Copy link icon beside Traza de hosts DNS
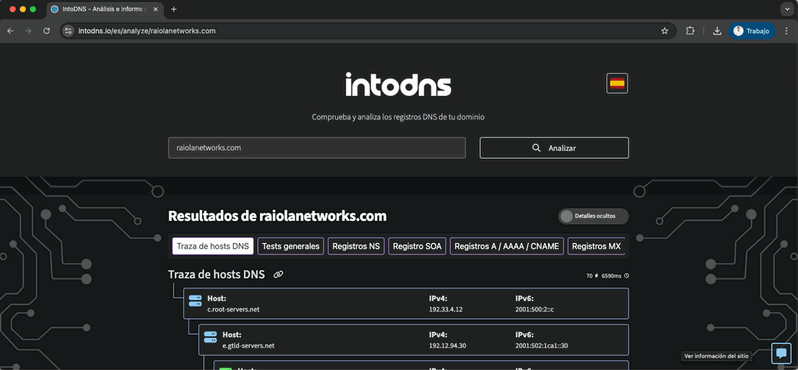798x370 pixels. pos(278,275)
